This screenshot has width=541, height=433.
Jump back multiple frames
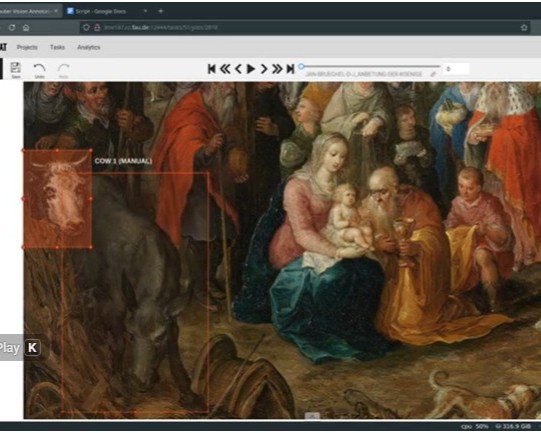click(x=225, y=69)
